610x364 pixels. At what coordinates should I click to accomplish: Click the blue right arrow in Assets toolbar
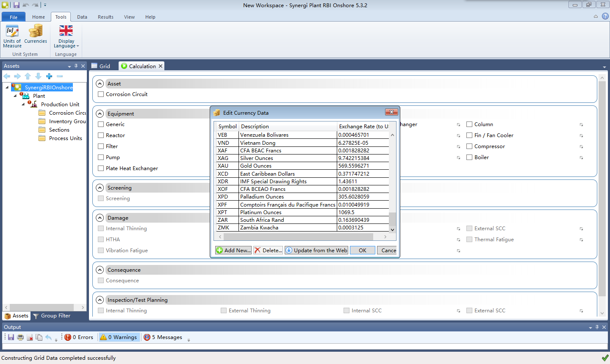17,76
